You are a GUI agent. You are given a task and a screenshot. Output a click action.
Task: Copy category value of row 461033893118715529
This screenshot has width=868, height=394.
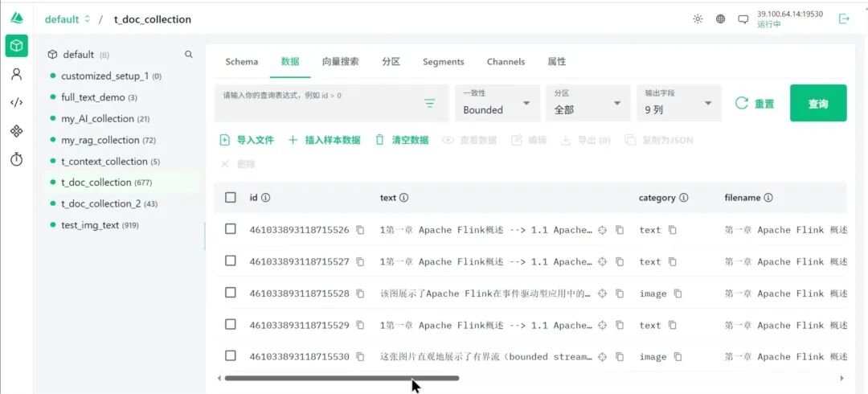(672, 326)
